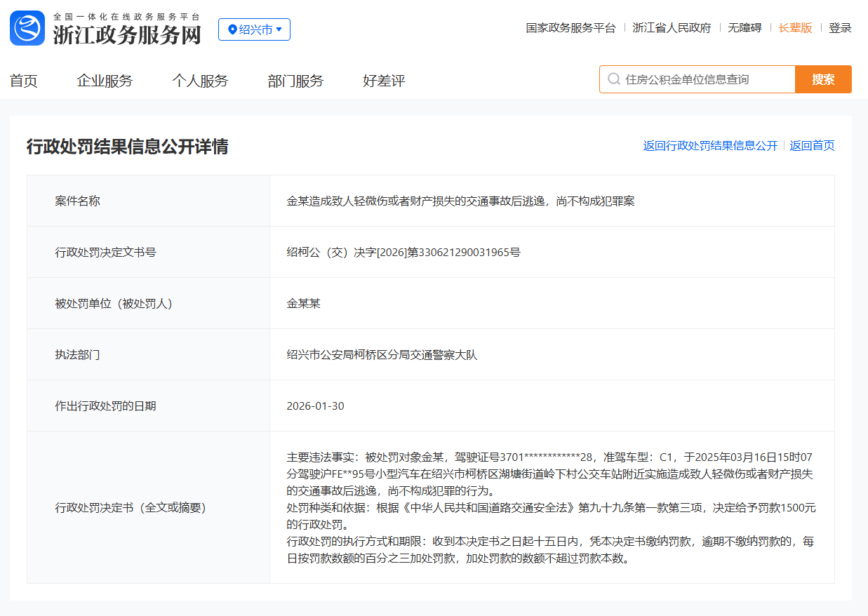Click the 登录 link
Viewport: 868px width, 616px height.
coord(841,28)
